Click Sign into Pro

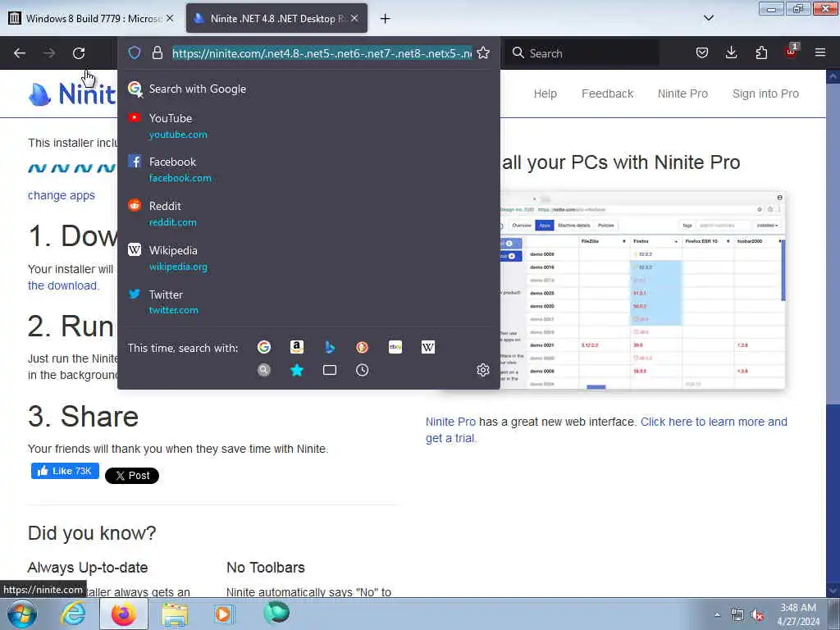(x=765, y=94)
